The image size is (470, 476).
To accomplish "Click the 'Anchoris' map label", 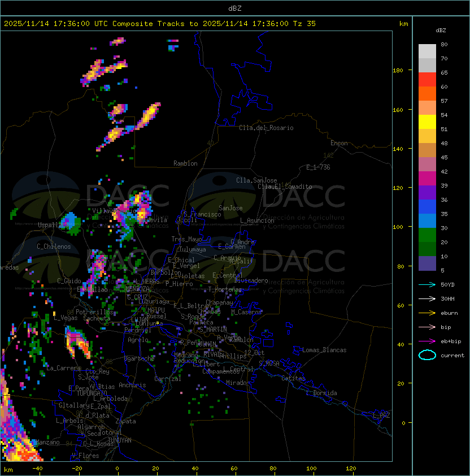I will click(132, 385).
